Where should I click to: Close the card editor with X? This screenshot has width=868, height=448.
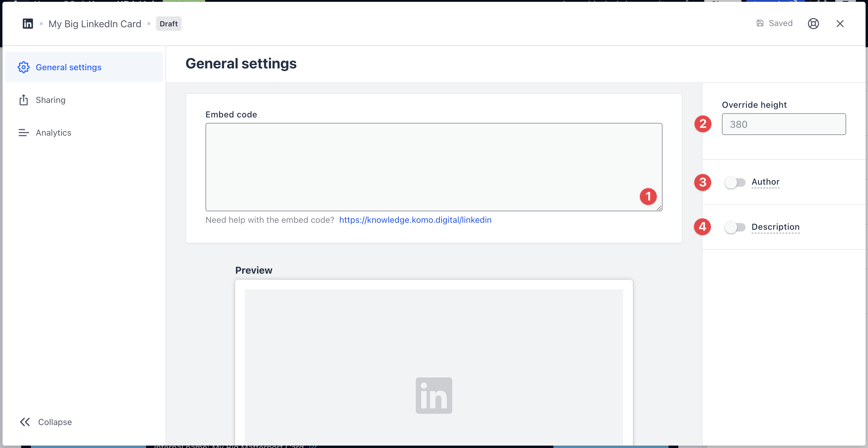[840, 24]
